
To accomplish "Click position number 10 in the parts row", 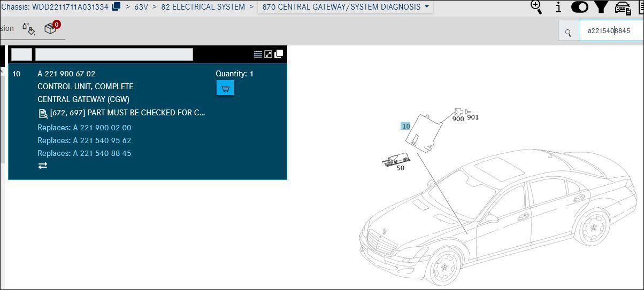I will (x=17, y=74).
